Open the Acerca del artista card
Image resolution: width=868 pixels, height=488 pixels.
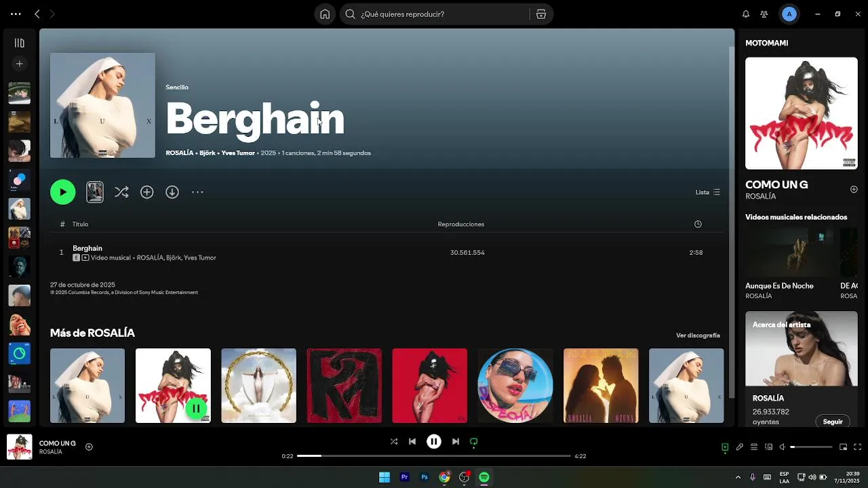click(x=801, y=369)
